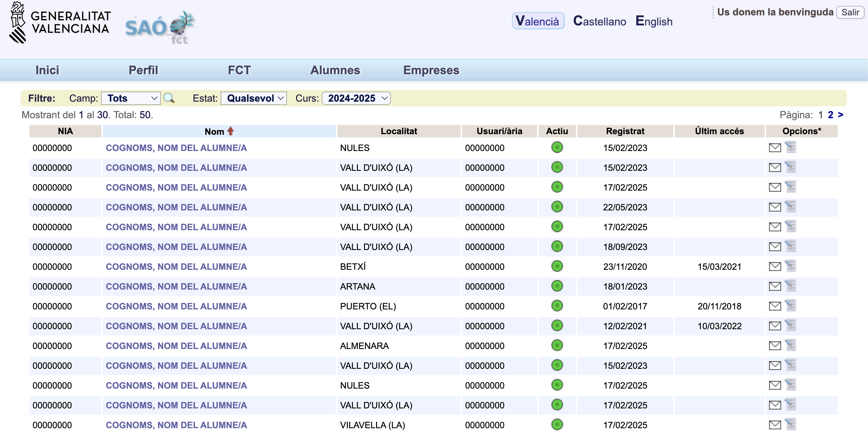Open the Camp 'Tots' dropdown
Image resolution: width=868 pixels, height=435 pixels.
tap(131, 98)
